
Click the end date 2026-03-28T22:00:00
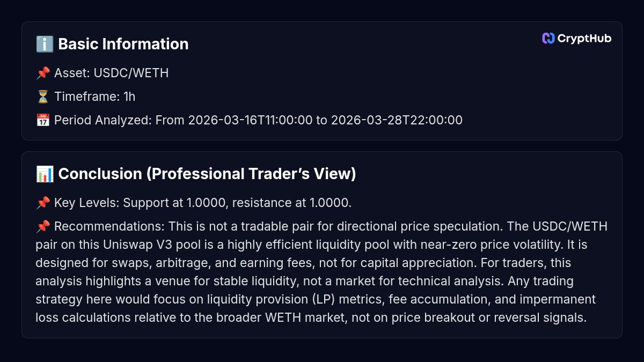pyautogui.click(x=397, y=120)
